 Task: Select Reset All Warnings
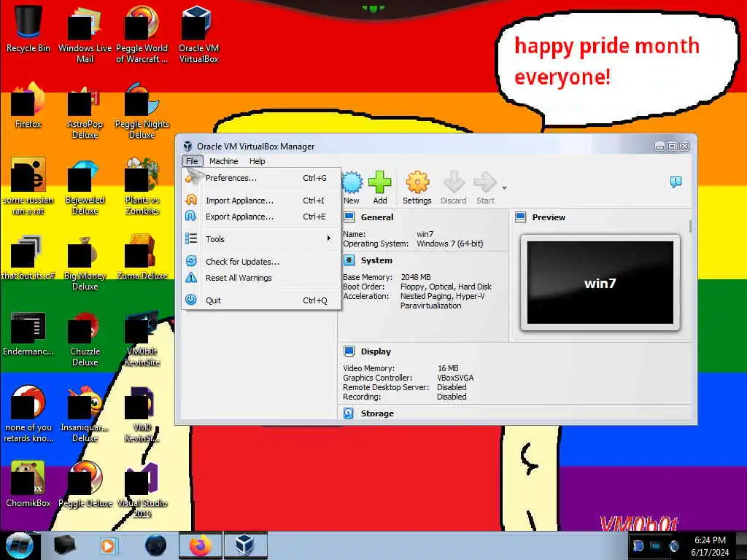(262, 278)
